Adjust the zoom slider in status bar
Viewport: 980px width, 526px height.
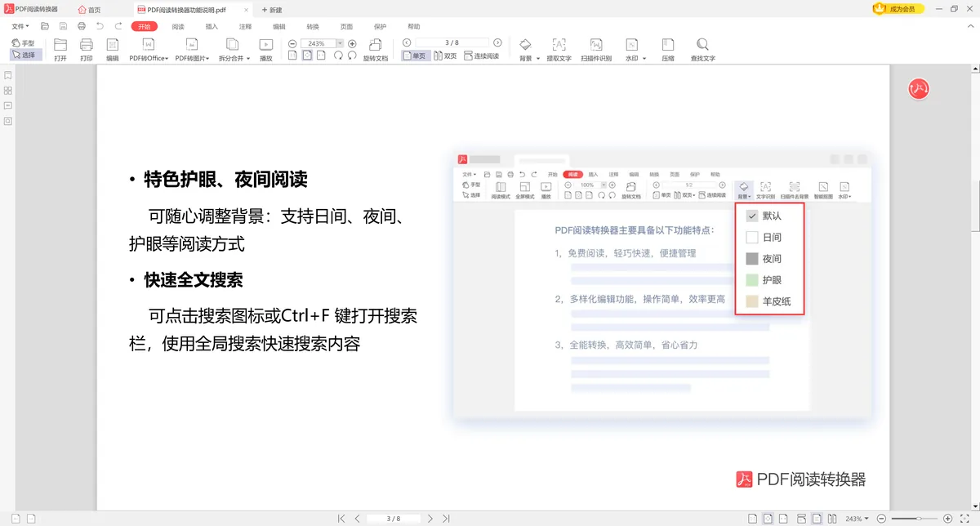coord(920,519)
